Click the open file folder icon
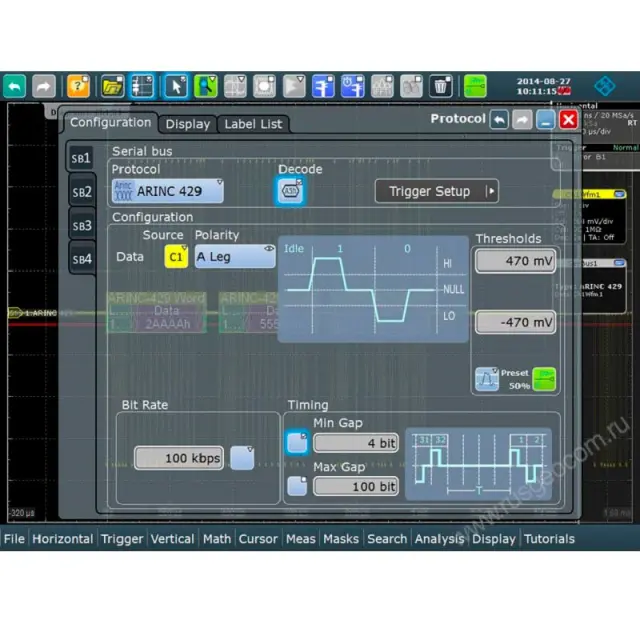 112,86
